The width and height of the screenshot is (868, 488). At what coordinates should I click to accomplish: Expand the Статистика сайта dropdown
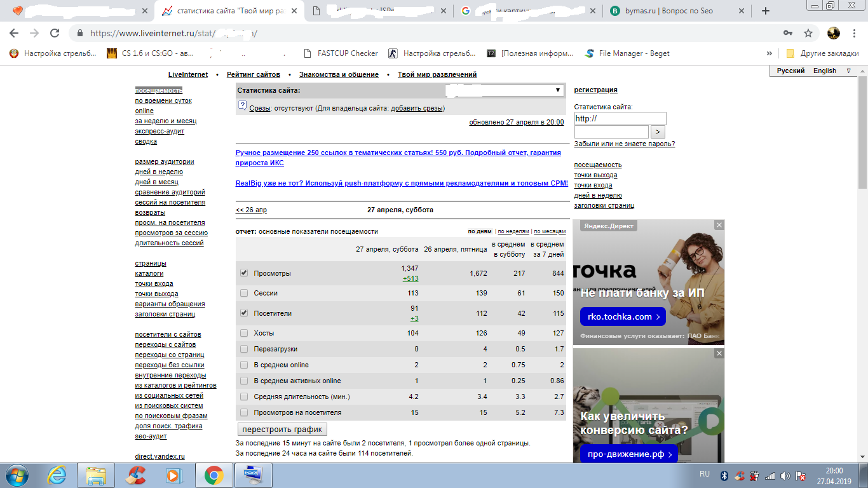(x=557, y=91)
